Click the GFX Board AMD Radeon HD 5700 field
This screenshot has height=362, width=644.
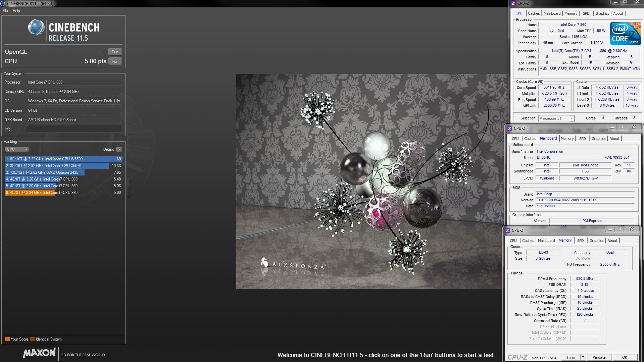point(74,120)
